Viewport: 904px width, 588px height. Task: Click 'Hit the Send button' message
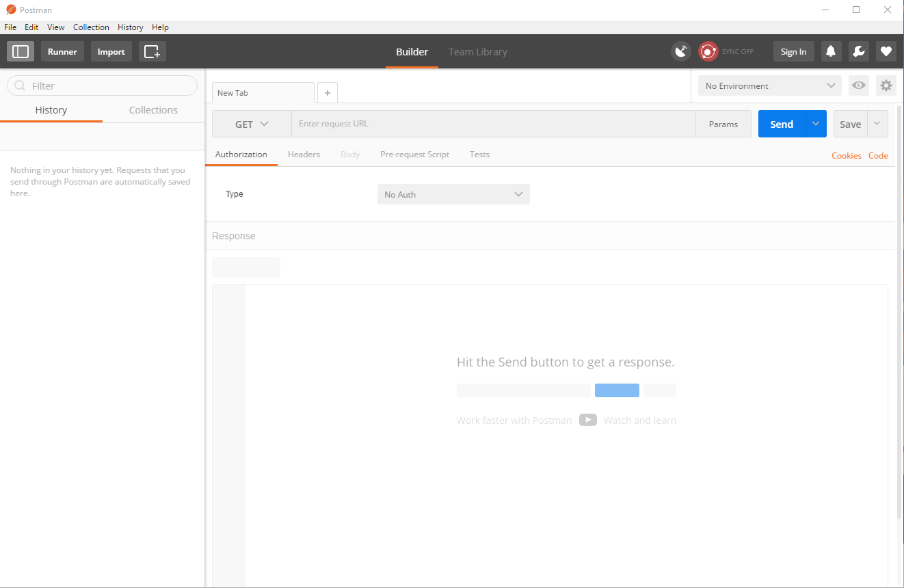(x=566, y=362)
